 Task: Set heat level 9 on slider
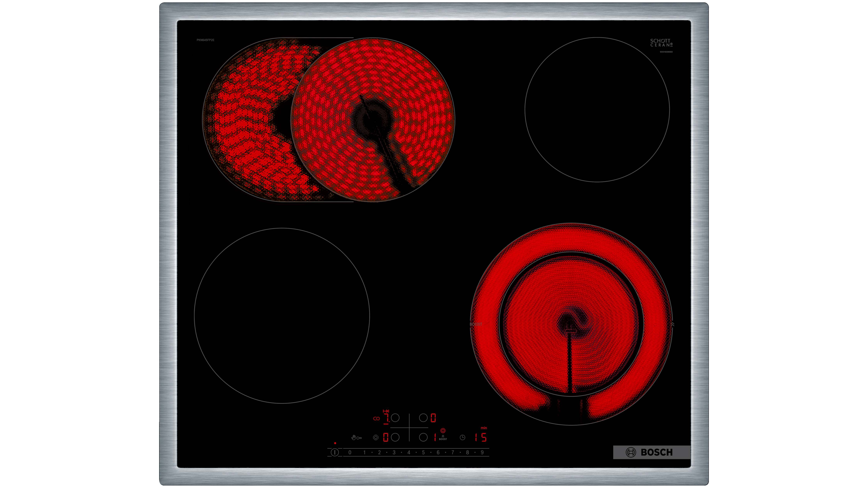[482, 452]
